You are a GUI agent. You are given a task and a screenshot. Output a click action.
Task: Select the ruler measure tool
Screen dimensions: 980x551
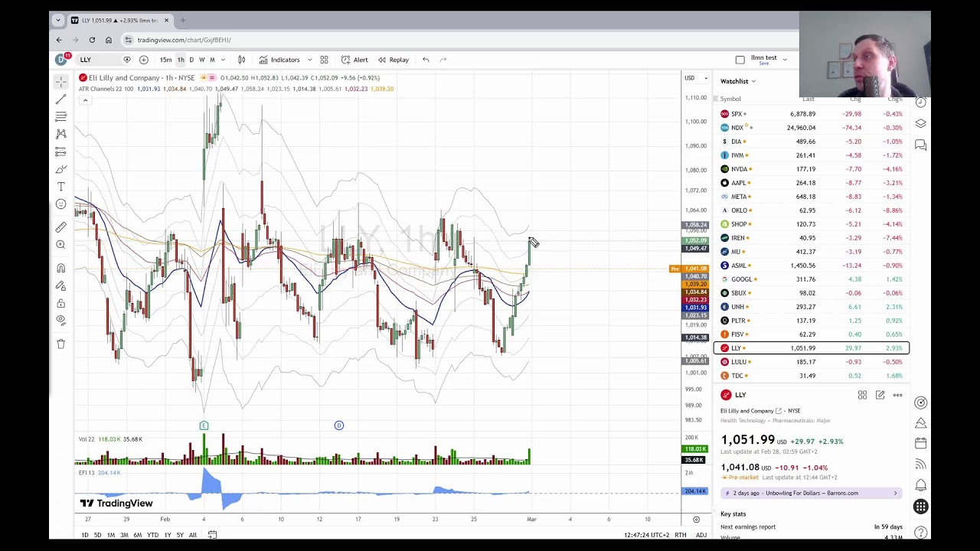pyautogui.click(x=60, y=227)
